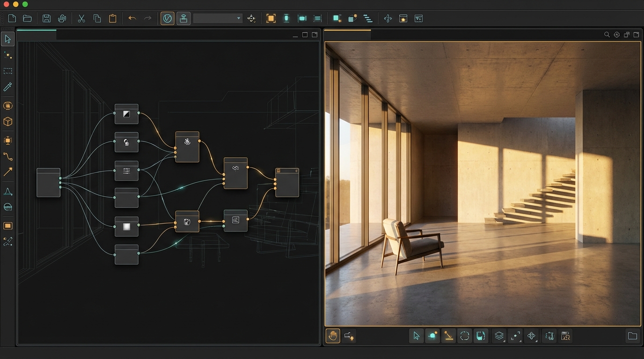Screen dimensions: 644x359
Task: Click the search magnifier in render panel header
Action: 607,35
